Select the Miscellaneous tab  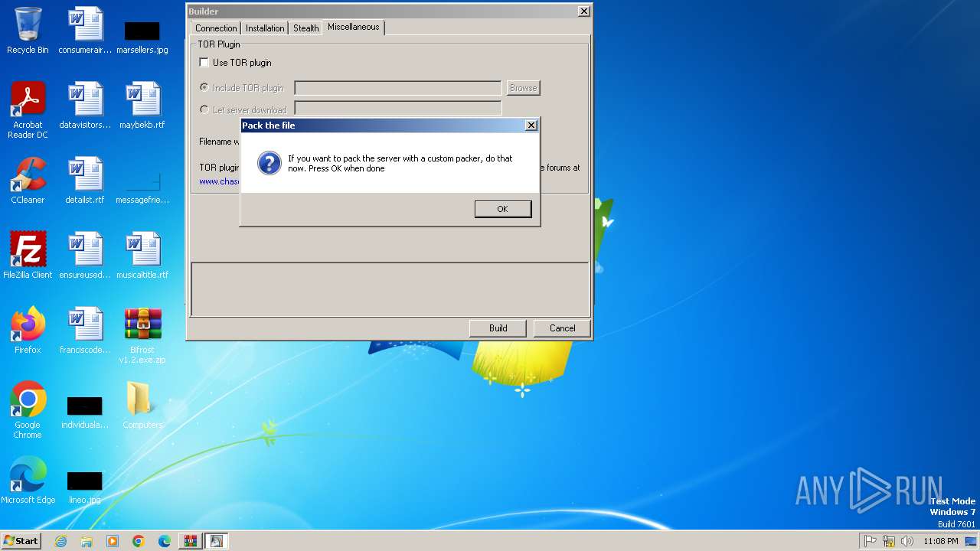[x=353, y=27]
